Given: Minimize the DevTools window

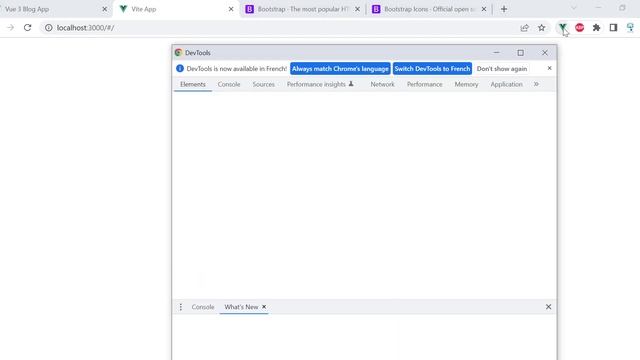Looking at the screenshot, I should tap(496, 53).
